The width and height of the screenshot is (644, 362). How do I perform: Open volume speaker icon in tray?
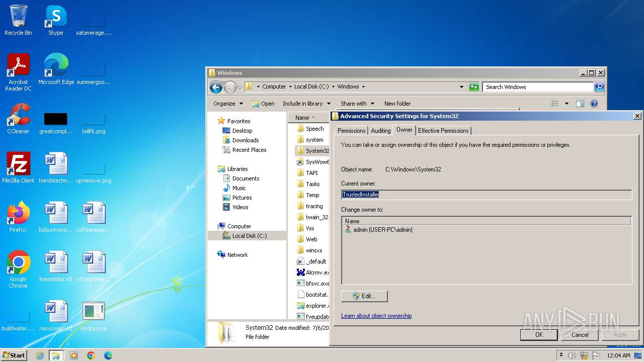click(572, 355)
